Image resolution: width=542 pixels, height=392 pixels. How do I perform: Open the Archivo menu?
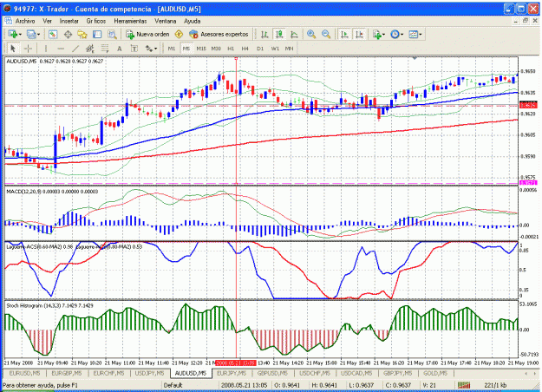pos(25,21)
